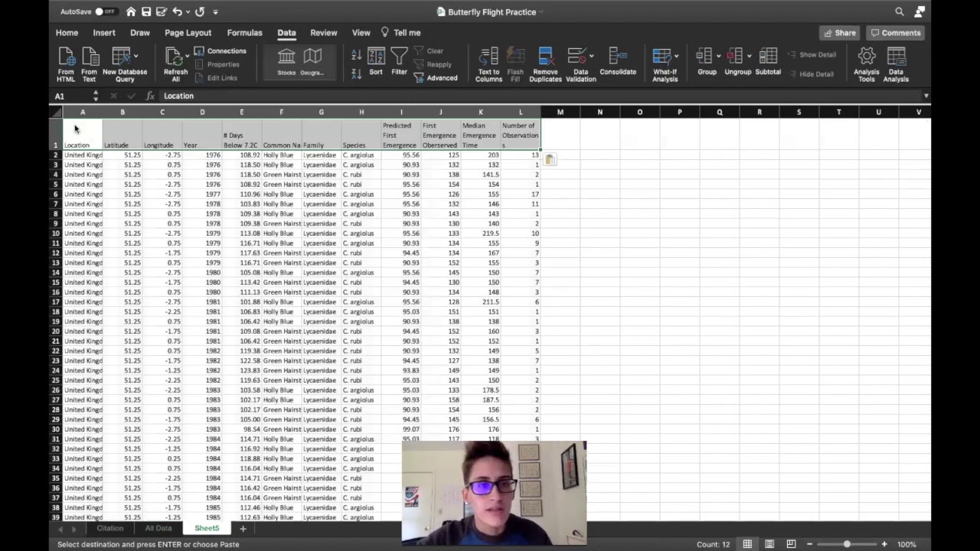The image size is (980, 551).
Task: Import data From Text
Action: 90,64
